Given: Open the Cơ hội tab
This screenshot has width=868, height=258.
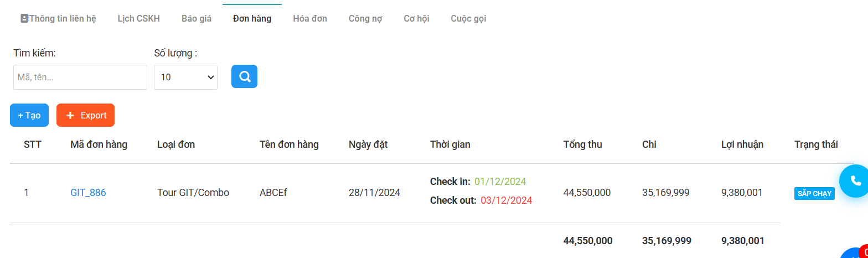Looking at the screenshot, I should click(x=416, y=18).
